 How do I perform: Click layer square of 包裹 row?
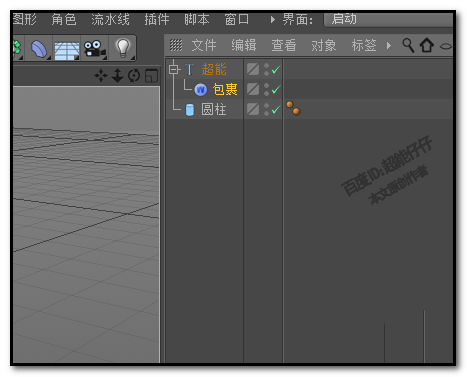(x=253, y=89)
